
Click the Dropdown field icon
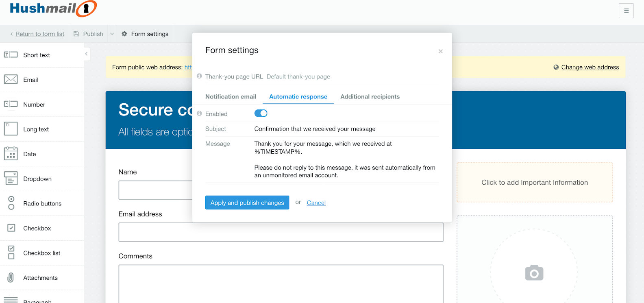(11, 178)
